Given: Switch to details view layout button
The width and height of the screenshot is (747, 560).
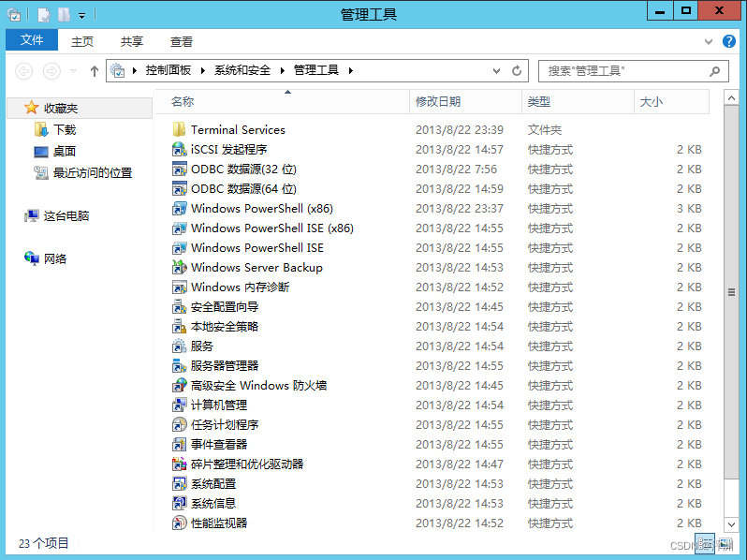Looking at the screenshot, I should (x=706, y=543).
